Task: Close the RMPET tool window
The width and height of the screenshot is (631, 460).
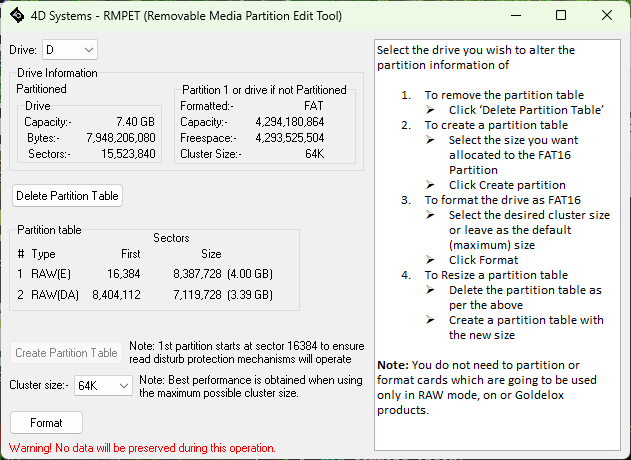Action: tap(607, 16)
